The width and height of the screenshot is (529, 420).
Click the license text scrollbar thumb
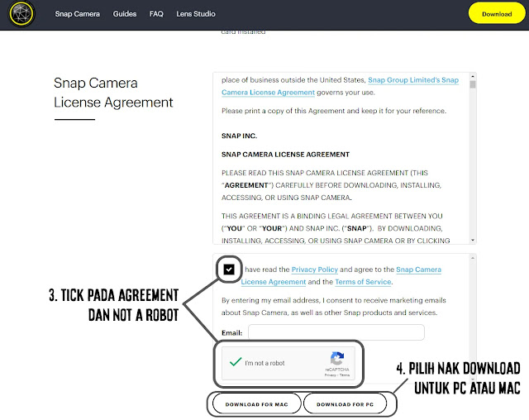pyautogui.click(x=473, y=84)
